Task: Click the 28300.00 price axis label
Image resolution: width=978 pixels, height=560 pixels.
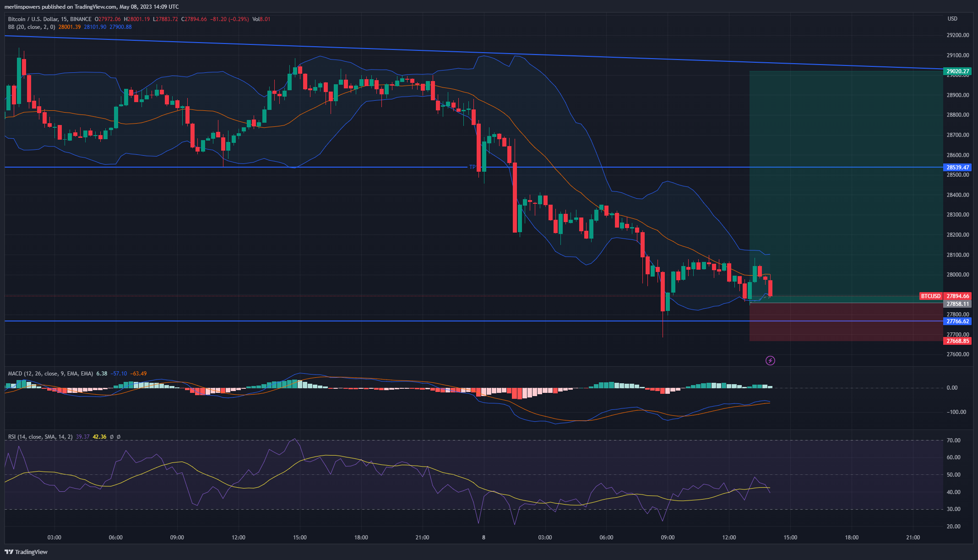Action: 958,215
